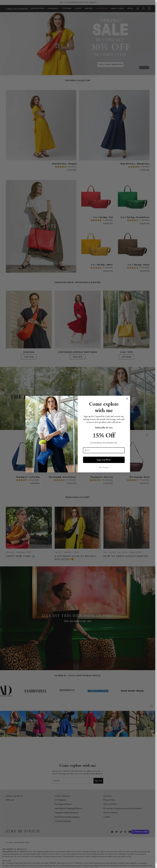Advance the press logos carousel right arrow
Viewport: 157px width, 868px height.
(x=152, y=706)
